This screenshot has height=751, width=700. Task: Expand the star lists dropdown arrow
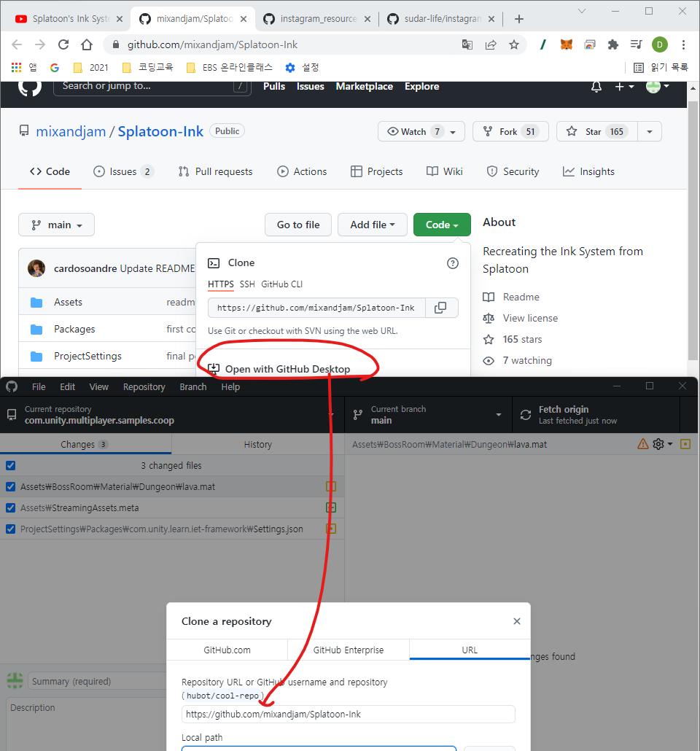click(x=650, y=131)
